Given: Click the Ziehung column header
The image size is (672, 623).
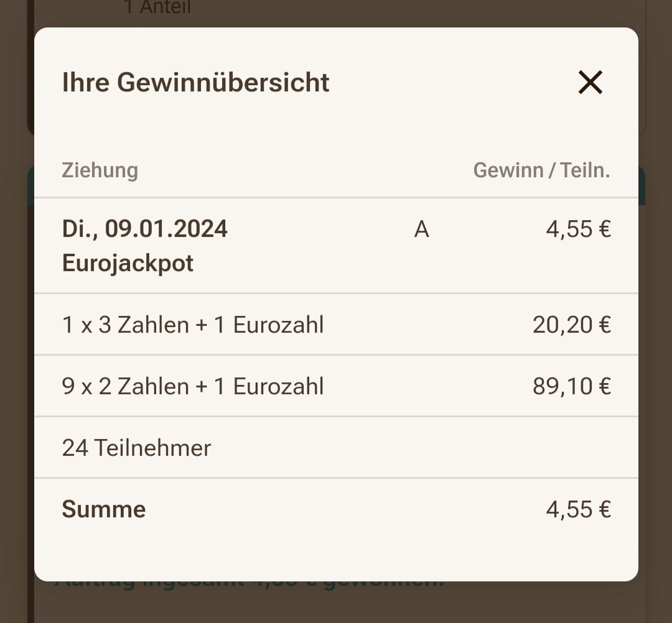Looking at the screenshot, I should [100, 170].
